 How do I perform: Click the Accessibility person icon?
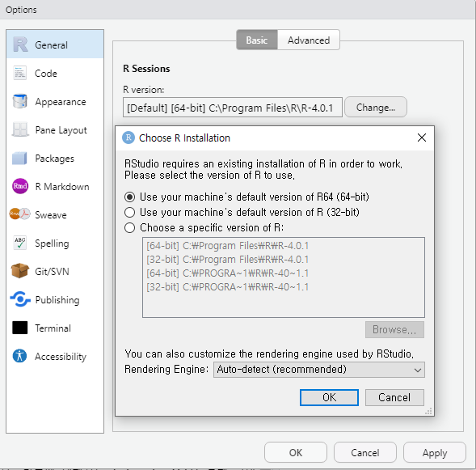(x=20, y=356)
